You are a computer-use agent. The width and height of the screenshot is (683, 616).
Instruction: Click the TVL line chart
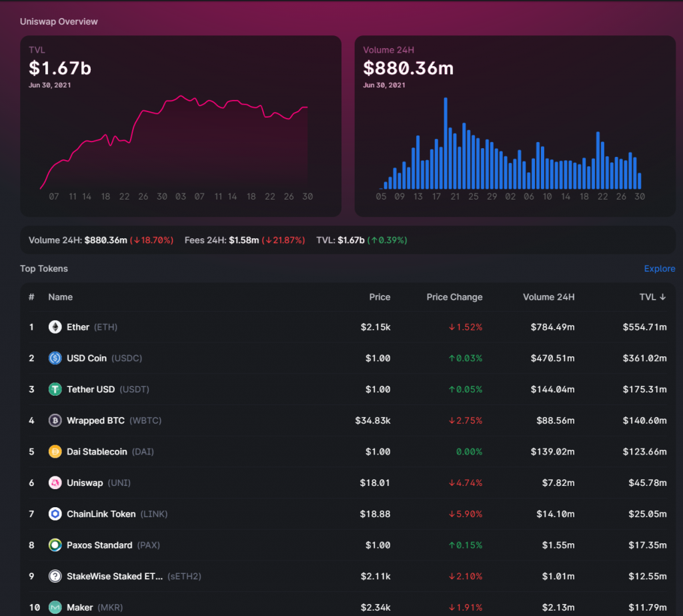click(x=174, y=142)
